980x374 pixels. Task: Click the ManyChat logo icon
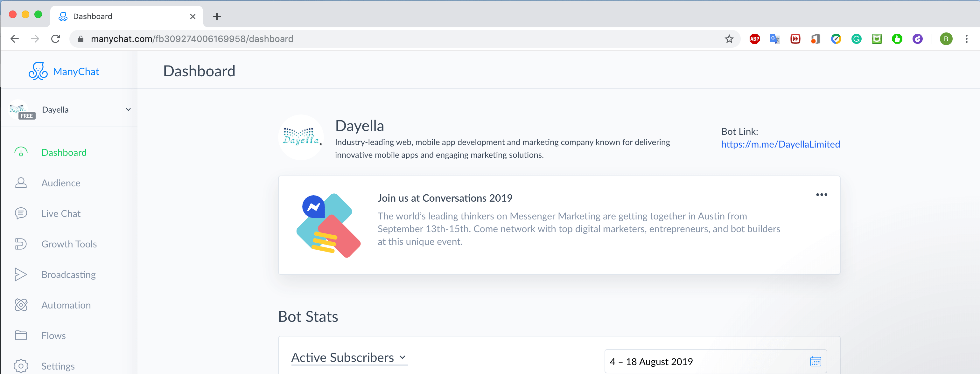point(38,71)
